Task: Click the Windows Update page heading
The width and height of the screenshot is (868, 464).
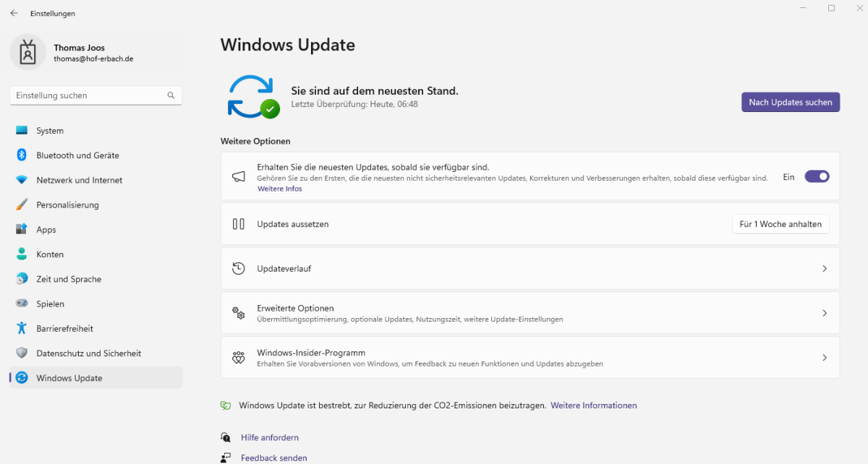Action: 288,45
